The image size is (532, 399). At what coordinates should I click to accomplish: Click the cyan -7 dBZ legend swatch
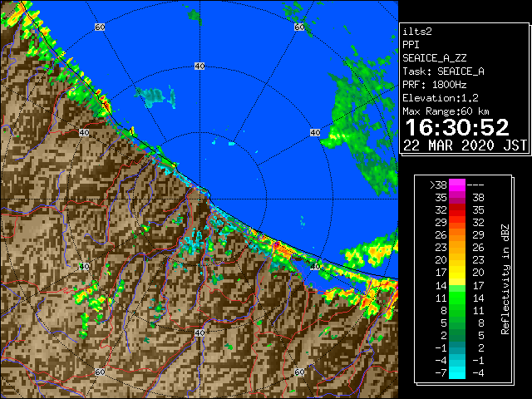(457, 372)
